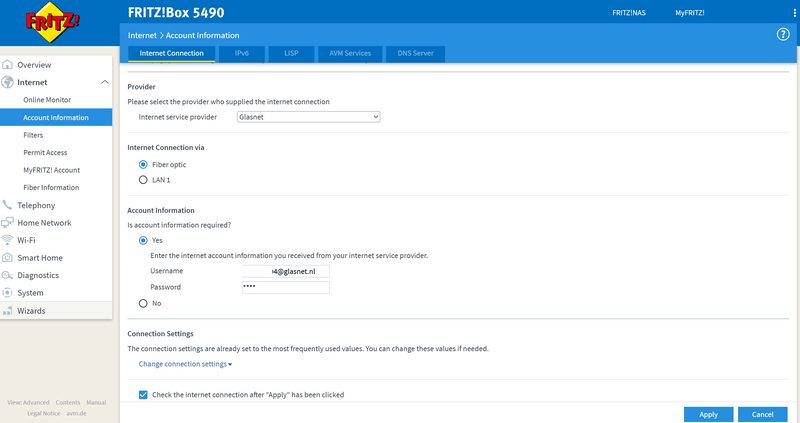
Task: Toggle check internet connection after Apply checkbox
Action: pyautogui.click(x=143, y=394)
